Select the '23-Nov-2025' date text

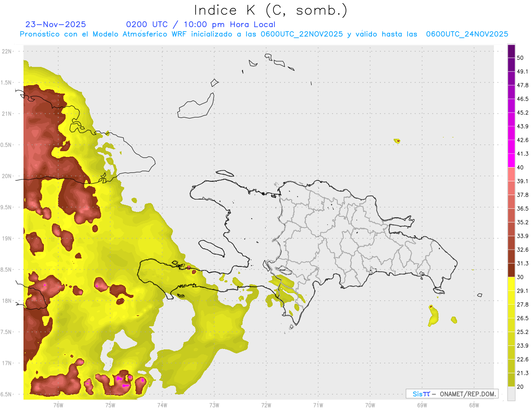(55, 24)
